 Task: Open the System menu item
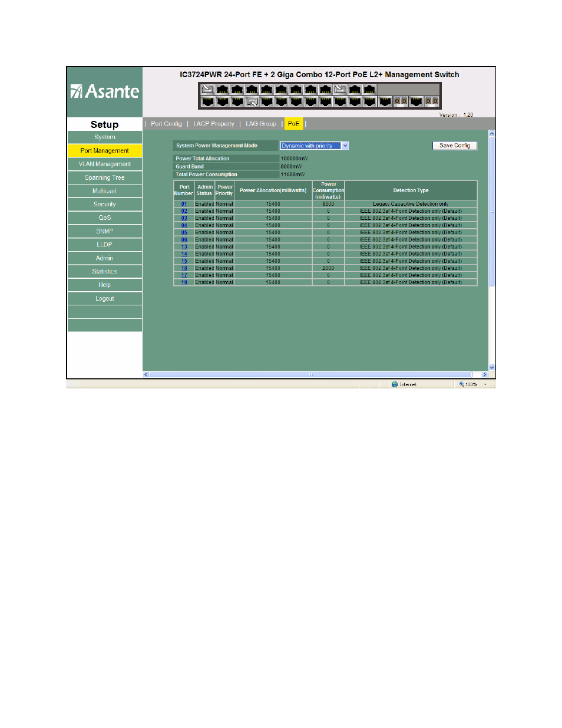105,137
